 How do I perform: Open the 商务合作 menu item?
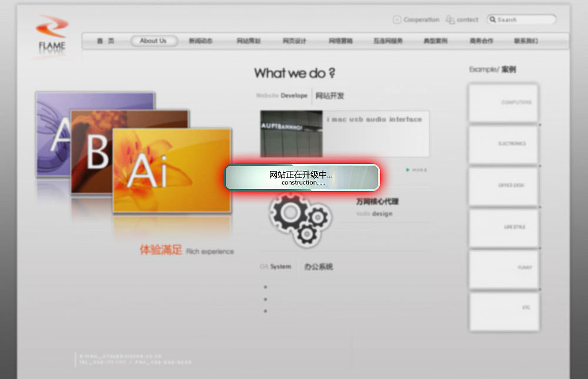(x=482, y=41)
